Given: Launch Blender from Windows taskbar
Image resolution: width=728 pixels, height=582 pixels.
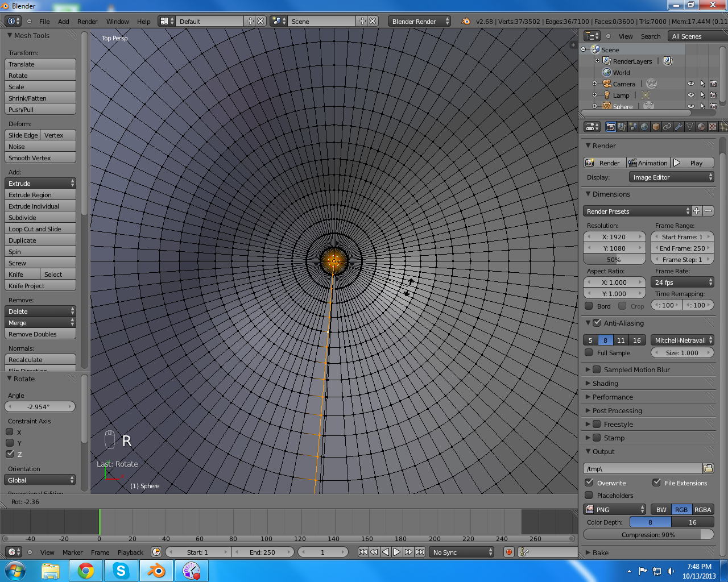Looking at the screenshot, I should (156, 571).
